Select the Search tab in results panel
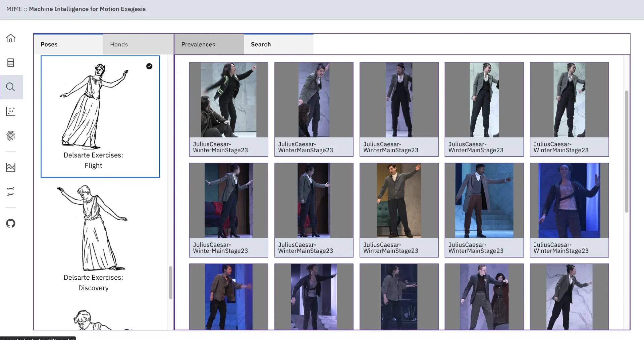The width and height of the screenshot is (644, 340). 279,44
